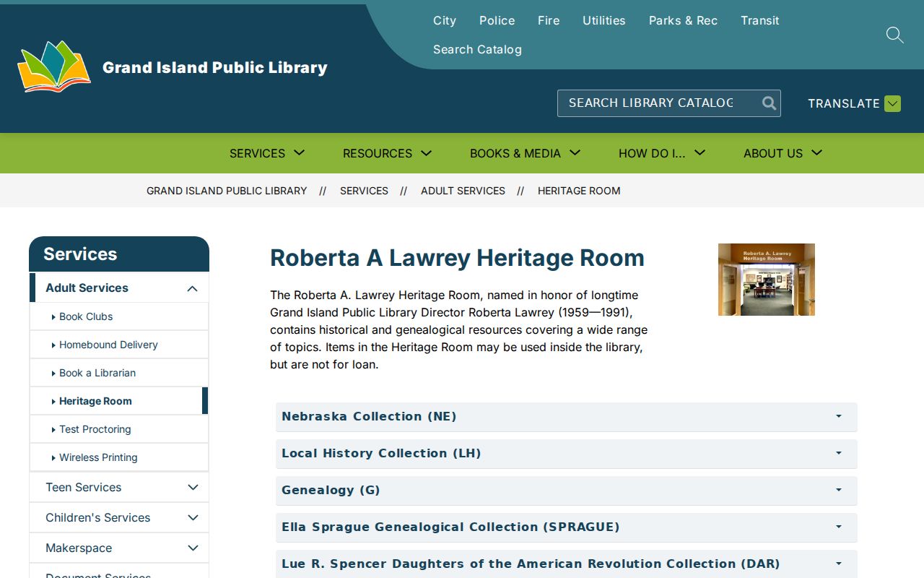
Task: Expand the Resources menu
Action: (387, 153)
